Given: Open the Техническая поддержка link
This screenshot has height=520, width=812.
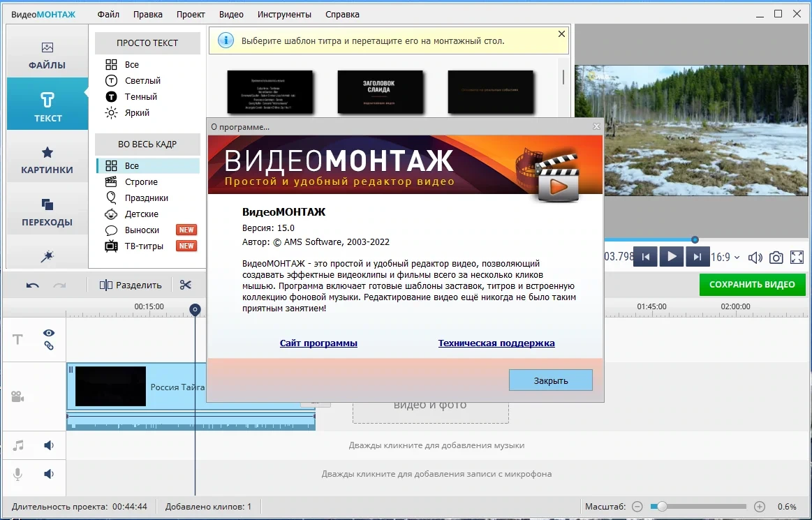Looking at the screenshot, I should coord(496,343).
